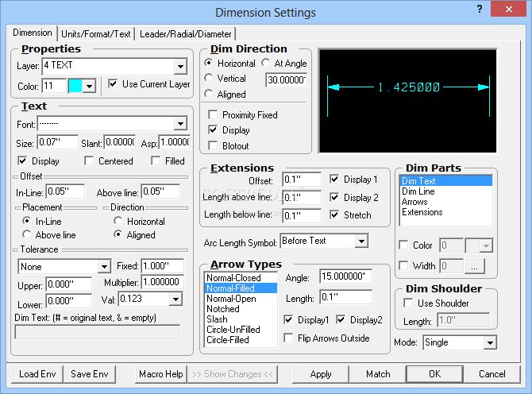Viewport: 532px width, 394px height.
Task: Enable the Blotout checkbox
Action: point(213,145)
